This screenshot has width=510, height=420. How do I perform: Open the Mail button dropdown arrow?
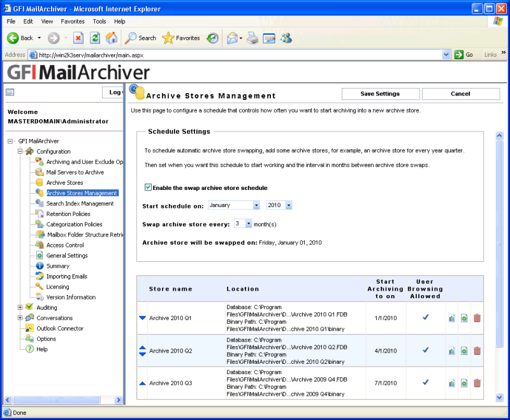point(241,38)
